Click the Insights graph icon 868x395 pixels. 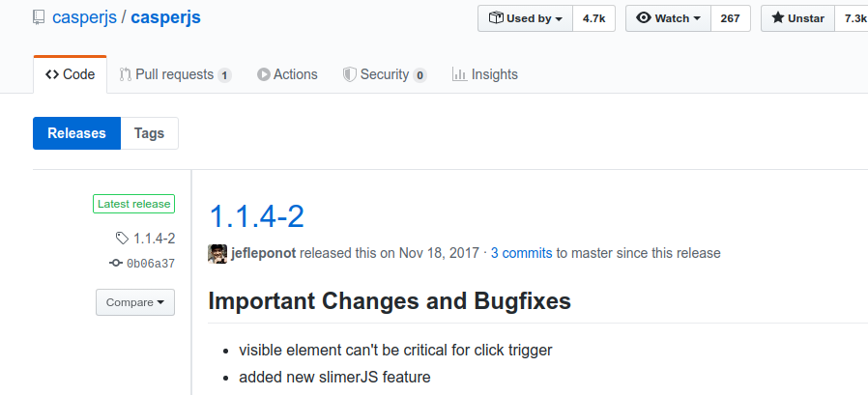(459, 74)
